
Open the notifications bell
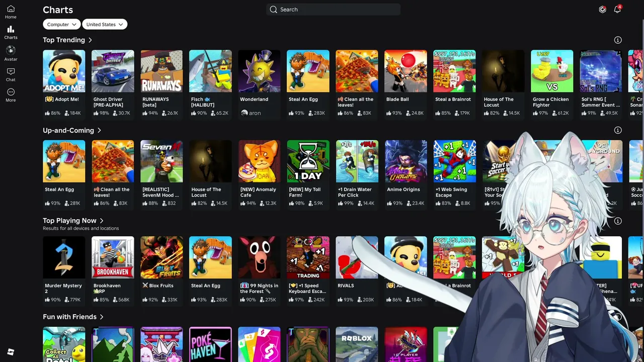click(617, 10)
